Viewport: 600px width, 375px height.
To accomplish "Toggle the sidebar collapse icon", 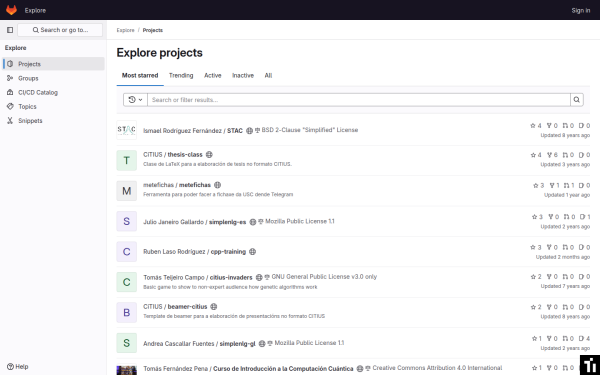I will click(10, 30).
